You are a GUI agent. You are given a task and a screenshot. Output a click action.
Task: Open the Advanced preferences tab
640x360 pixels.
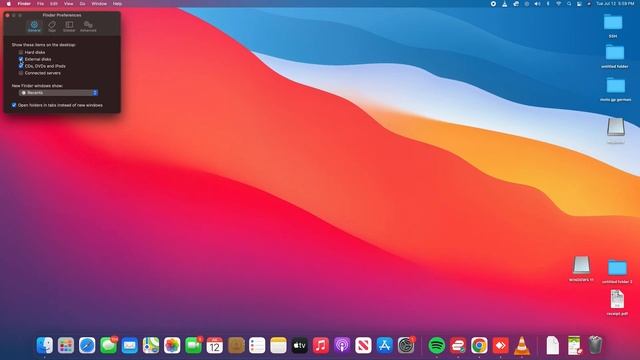click(x=88, y=27)
